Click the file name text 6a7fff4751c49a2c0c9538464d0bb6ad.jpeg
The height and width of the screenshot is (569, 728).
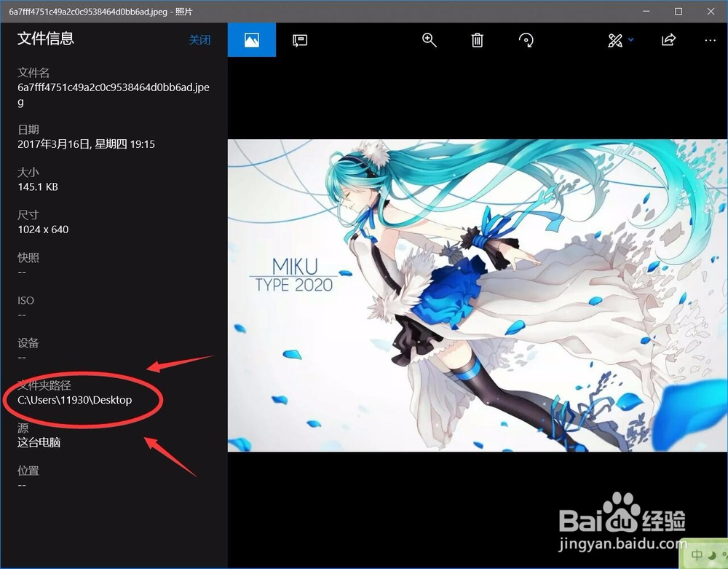(114, 94)
